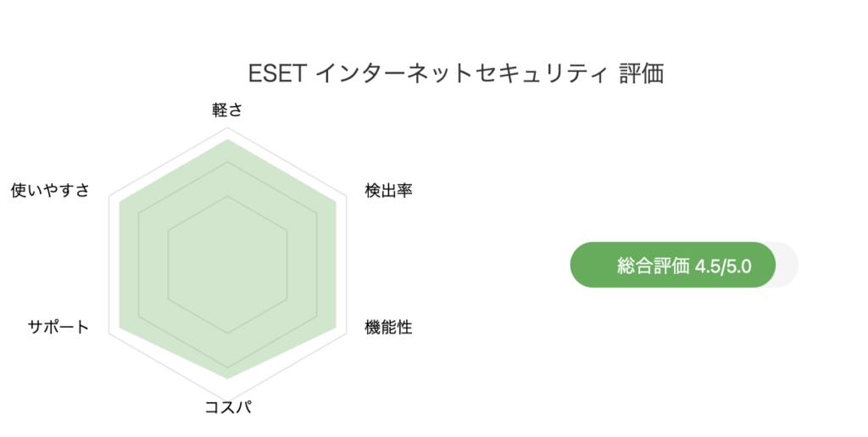Click the 機能性 axis label
The height and width of the screenshot is (437, 868).
[x=388, y=328]
